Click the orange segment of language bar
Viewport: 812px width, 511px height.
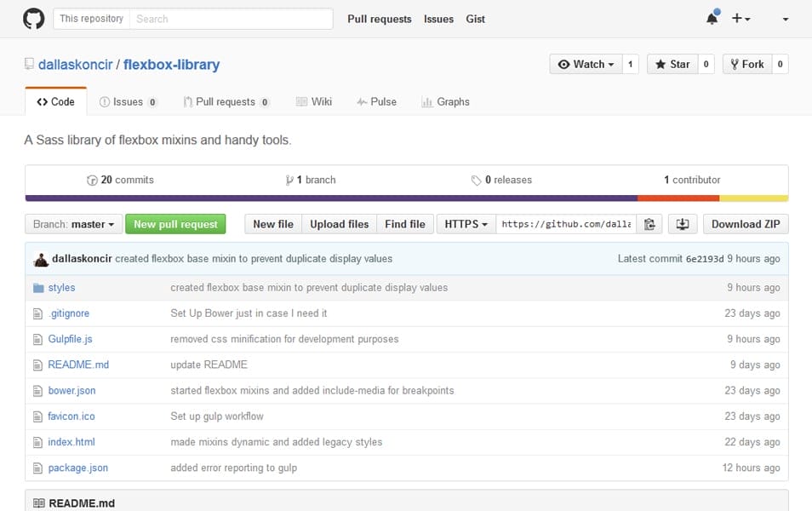tap(678, 198)
